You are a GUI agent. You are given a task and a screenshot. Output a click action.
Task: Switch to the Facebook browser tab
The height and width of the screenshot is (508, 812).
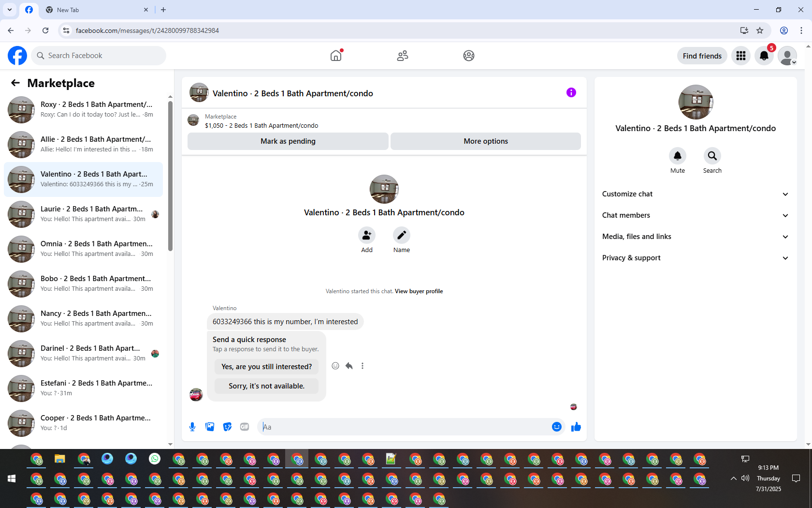(29, 10)
